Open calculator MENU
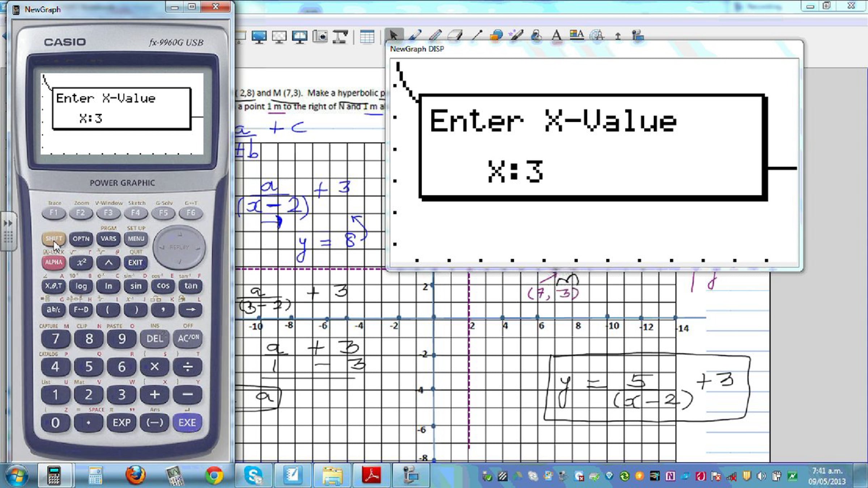This screenshot has height=488, width=868. pyautogui.click(x=136, y=239)
